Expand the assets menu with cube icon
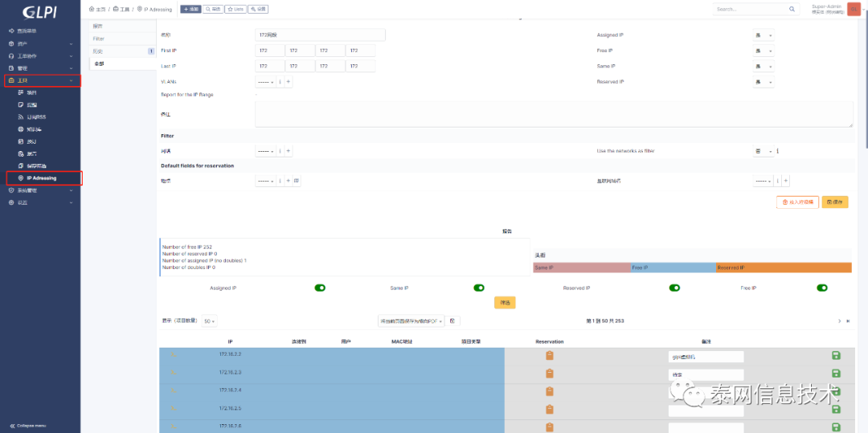This screenshot has width=868, height=433. [40, 43]
